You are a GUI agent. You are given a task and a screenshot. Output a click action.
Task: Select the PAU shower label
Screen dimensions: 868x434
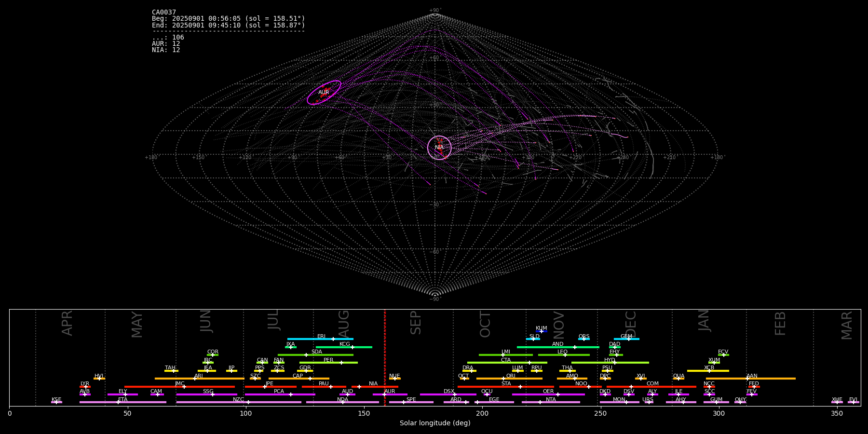[x=324, y=384]
